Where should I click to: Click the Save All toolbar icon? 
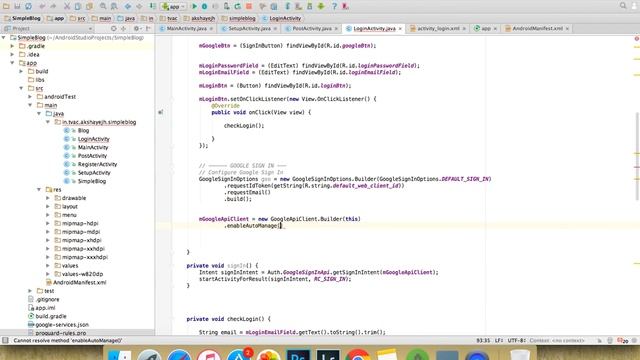(x=17, y=6)
